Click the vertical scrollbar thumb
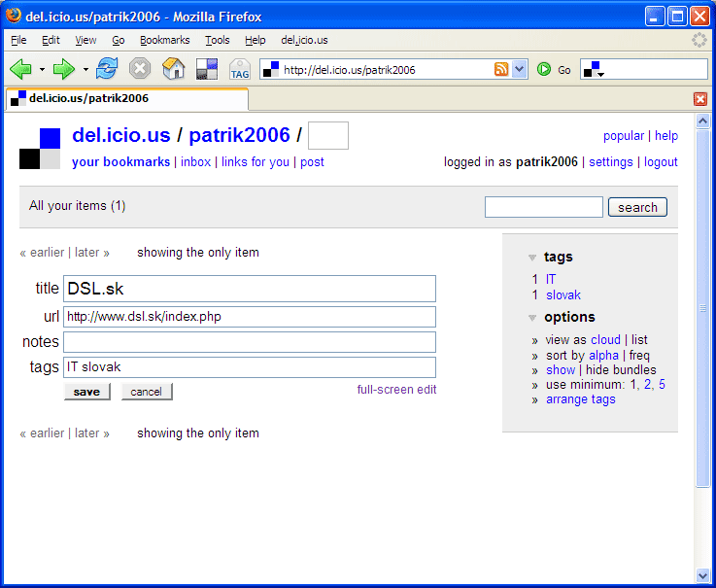This screenshot has width=716, height=588. click(x=702, y=308)
